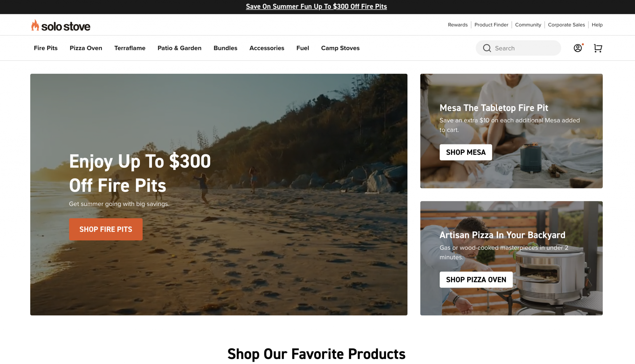Click the SHOP MESA button
The height and width of the screenshot is (364, 635).
[466, 152]
